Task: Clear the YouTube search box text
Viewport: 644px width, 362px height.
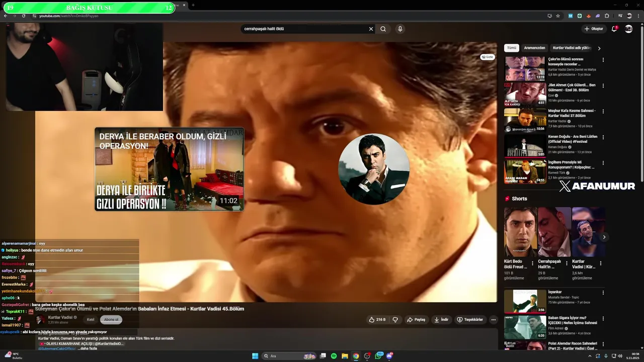Action: (x=371, y=29)
